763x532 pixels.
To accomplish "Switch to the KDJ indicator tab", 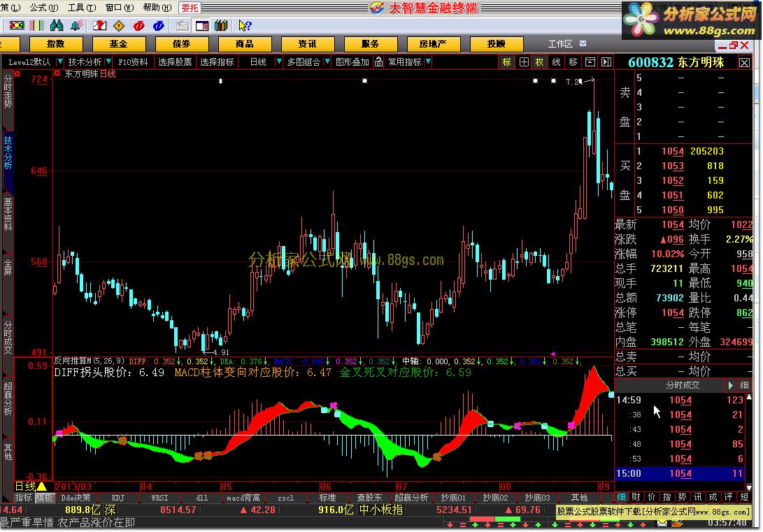I will pos(118,498).
